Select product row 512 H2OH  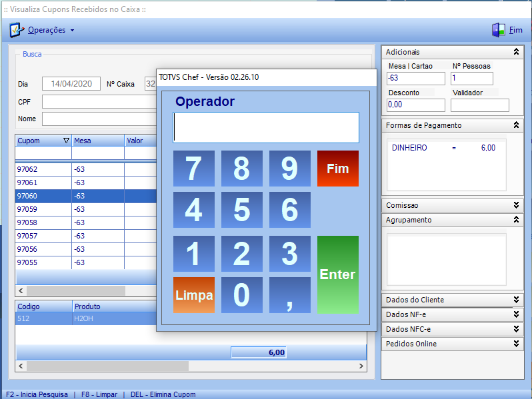[86, 318]
